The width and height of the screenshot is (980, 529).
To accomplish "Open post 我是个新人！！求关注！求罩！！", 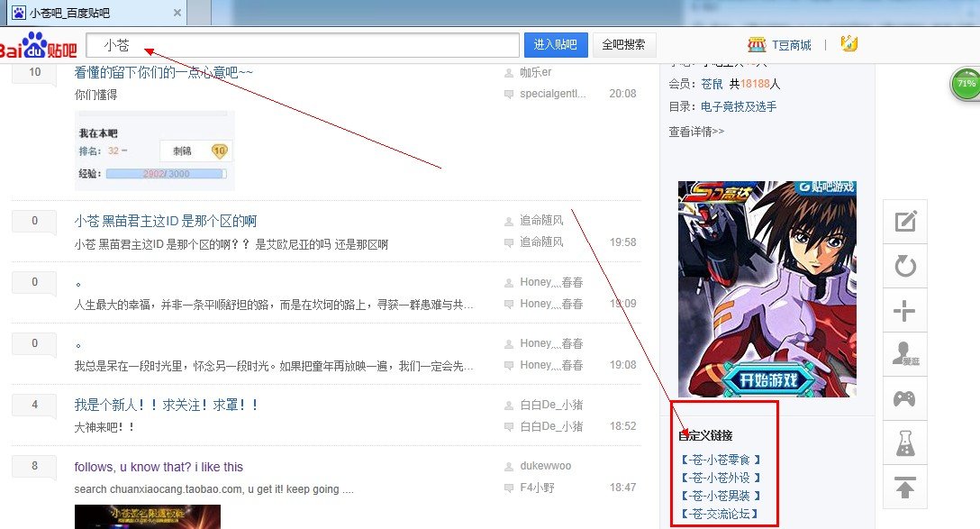I will [x=167, y=406].
